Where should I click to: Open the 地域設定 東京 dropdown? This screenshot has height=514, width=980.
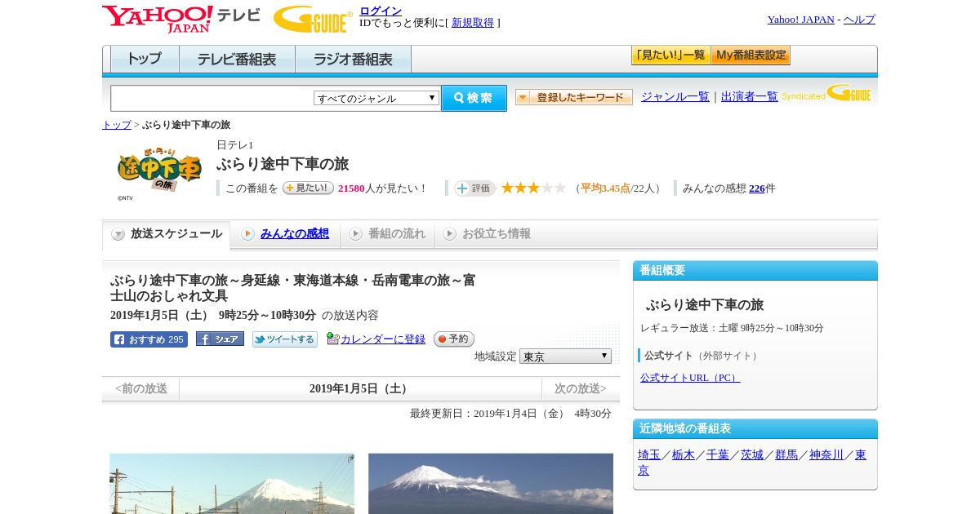565,357
